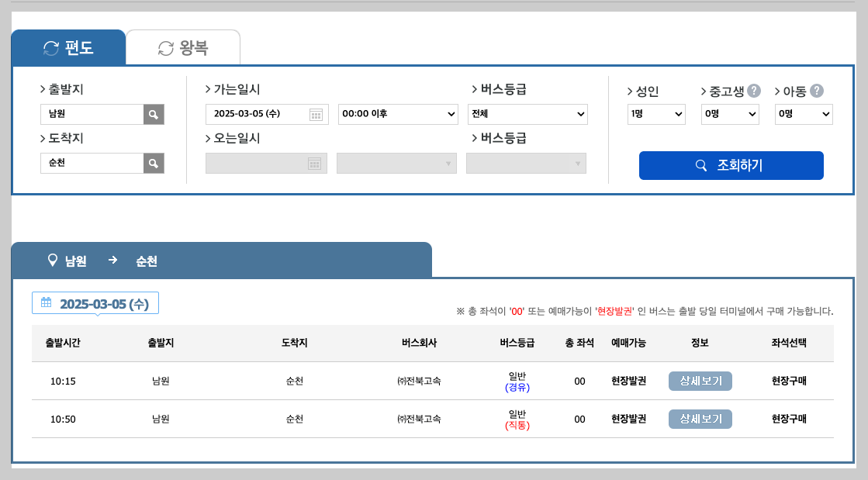Viewport: 868px width, 480px height.
Task: Click inside the 출발지 input showing 남원
Action: click(x=93, y=114)
